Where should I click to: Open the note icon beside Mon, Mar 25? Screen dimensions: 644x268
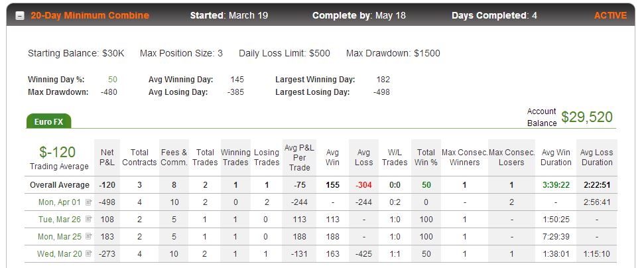[88, 237]
